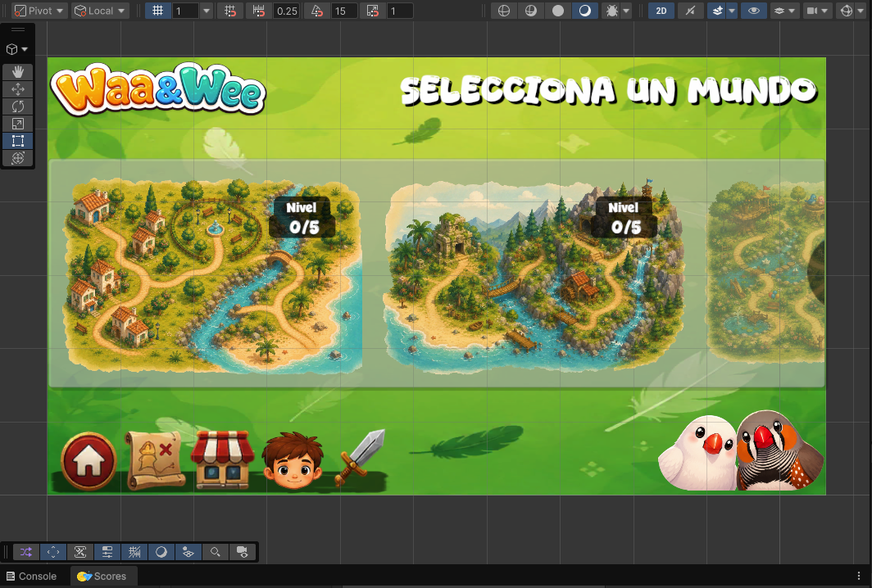Select the Rect transform tool
The height and width of the screenshot is (588, 872).
click(18, 141)
